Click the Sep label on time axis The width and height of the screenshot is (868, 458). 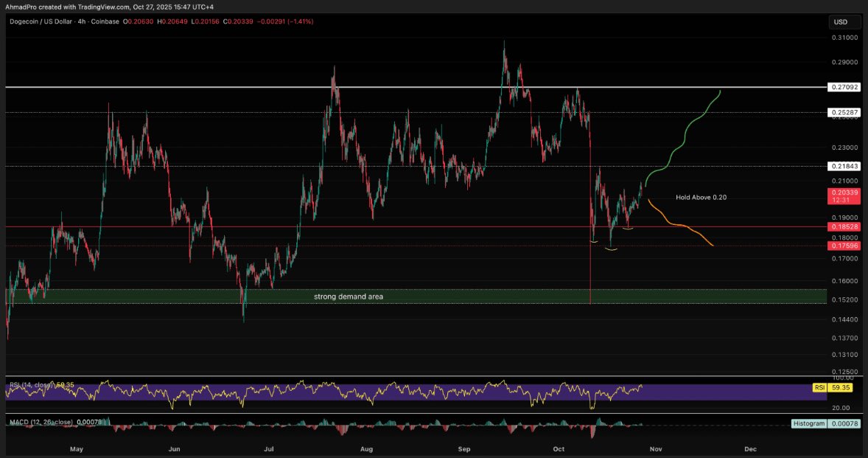(x=464, y=448)
